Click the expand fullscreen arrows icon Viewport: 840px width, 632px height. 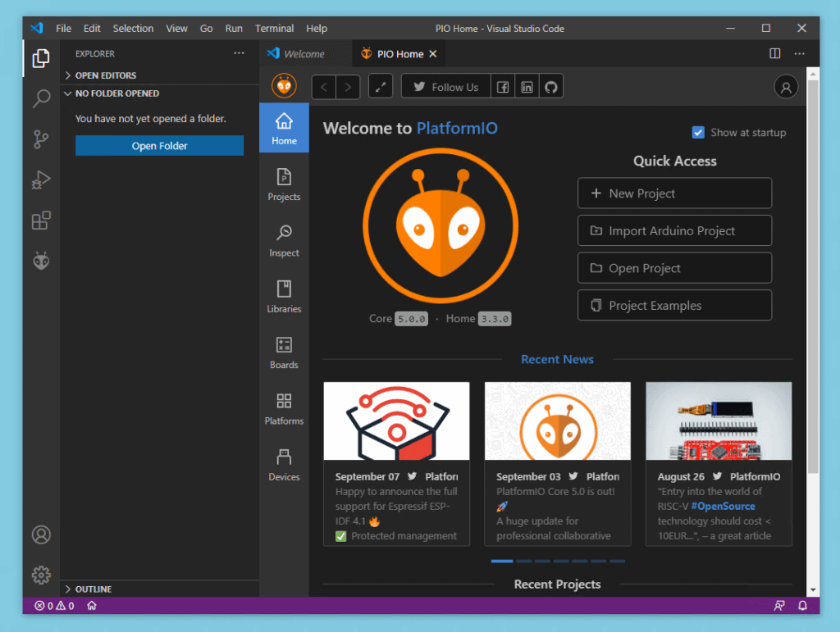[381, 87]
